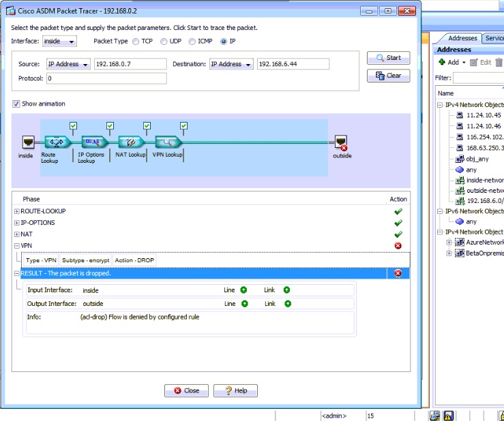Screen dimensions: 504x421
Task: Click Input Interface Link status up icon
Action: click(286, 290)
